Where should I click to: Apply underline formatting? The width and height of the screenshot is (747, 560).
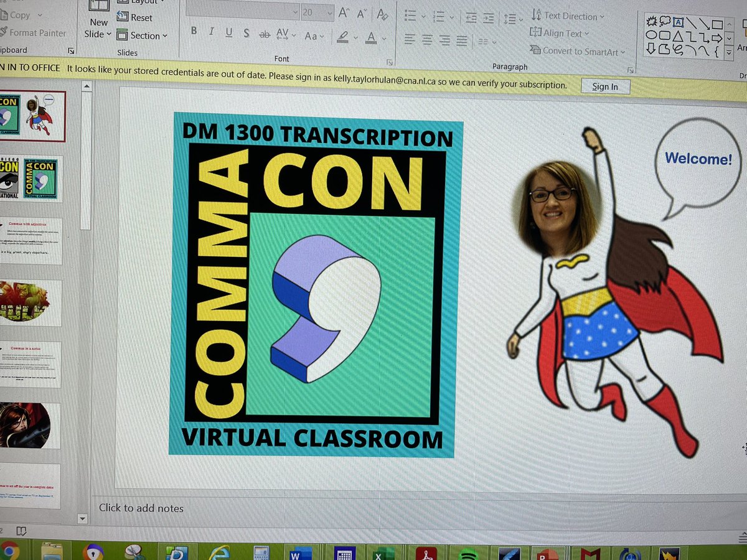click(229, 32)
